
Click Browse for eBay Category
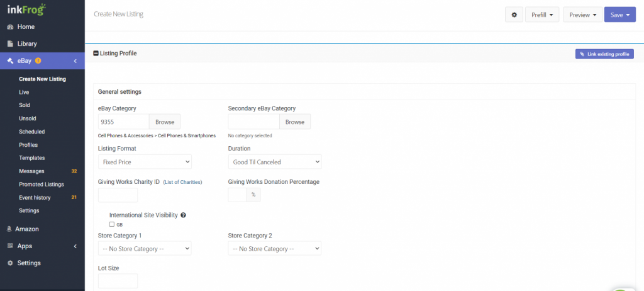165,122
